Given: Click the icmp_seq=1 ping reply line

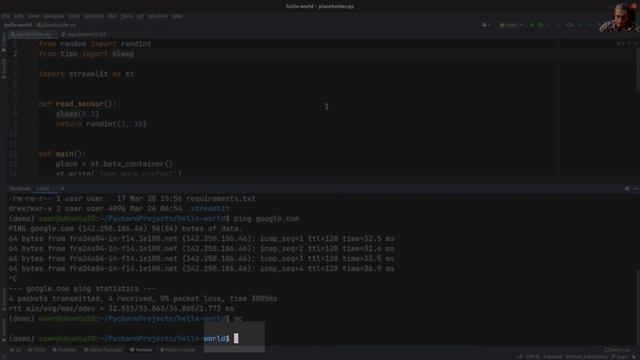Looking at the screenshot, I should [x=202, y=239].
